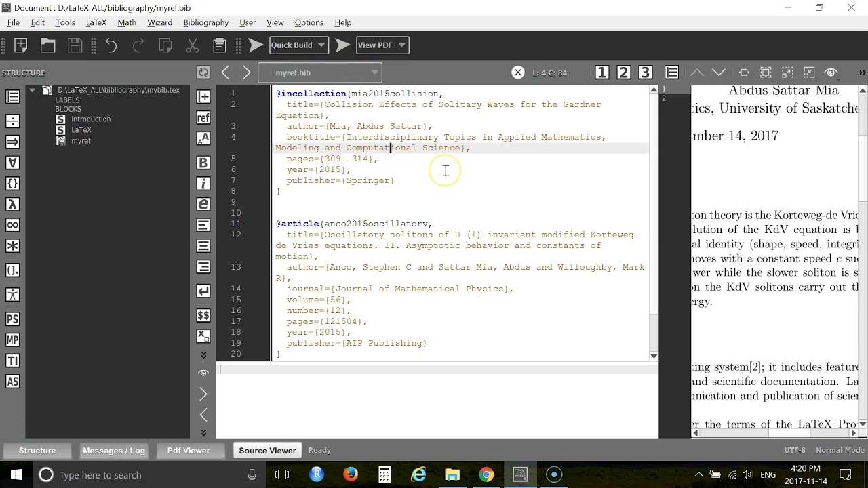Open the File menu
Viewport: 868px width, 488px height.
(13, 22)
